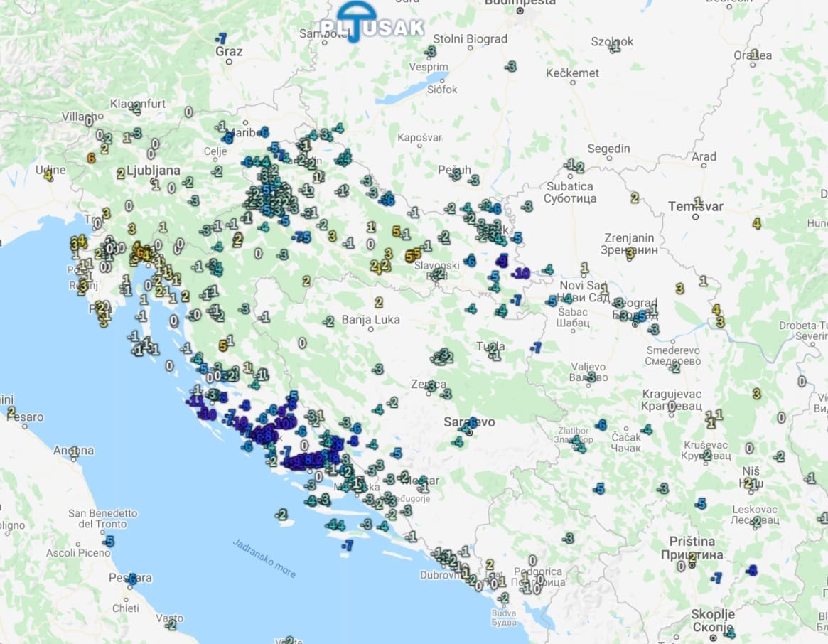This screenshot has height=644, width=828.
Task: Click the yellow 3 marker east of Kragujevac
Action: pos(756,394)
